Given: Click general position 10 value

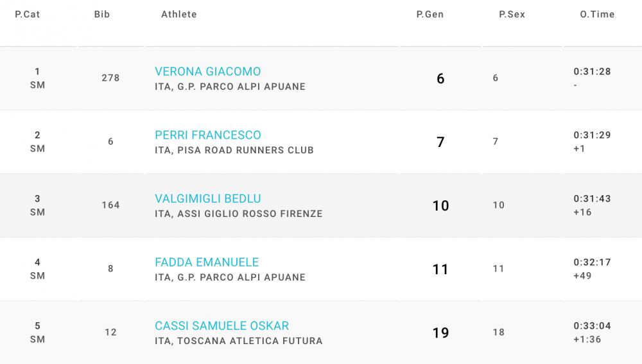Looking at the screenshot, I should pos(440,205).
